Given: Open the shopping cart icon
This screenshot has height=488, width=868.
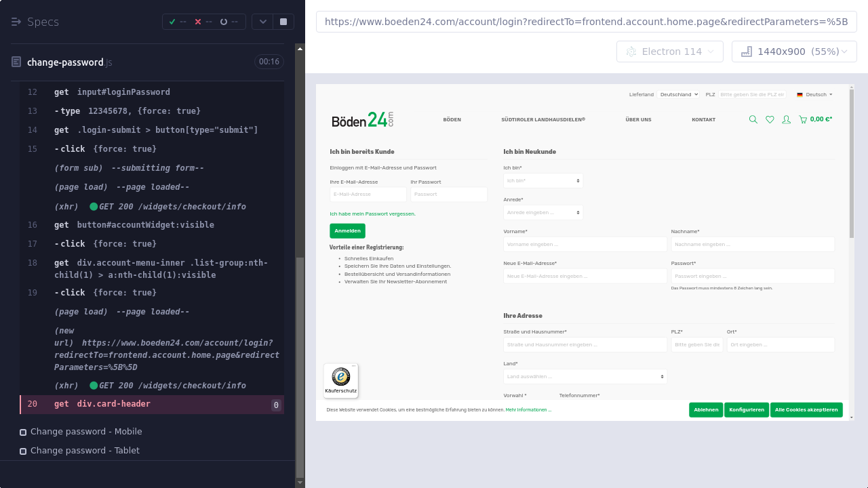Looking at the screenshot, I should [803, 119].
